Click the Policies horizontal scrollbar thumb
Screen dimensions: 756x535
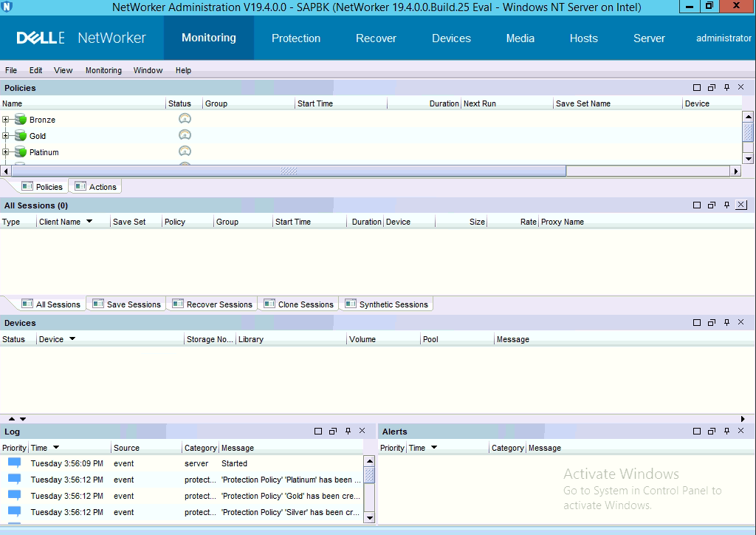click(289, 171)
